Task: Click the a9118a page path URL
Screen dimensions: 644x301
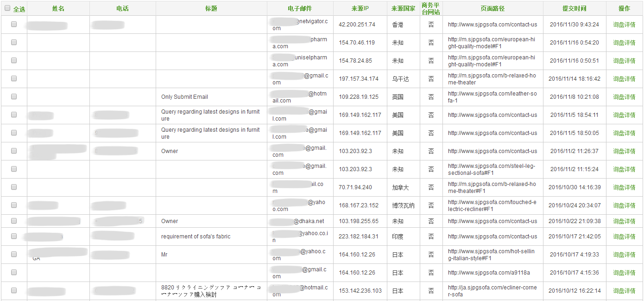Action: click(489, 273)
